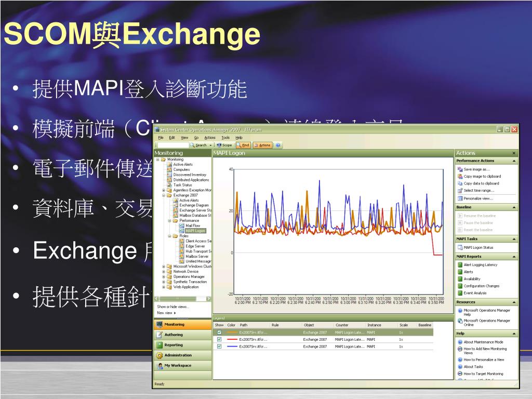Uncheck the blue line legend checkbox
The height and width of the screenshot is (399, 532).
219,347
